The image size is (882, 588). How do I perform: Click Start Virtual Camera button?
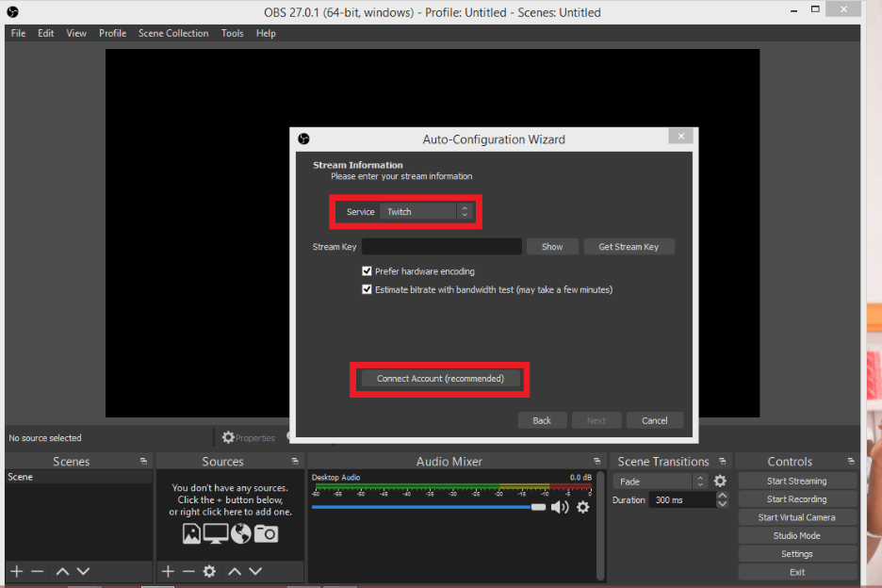click(797, 517)
